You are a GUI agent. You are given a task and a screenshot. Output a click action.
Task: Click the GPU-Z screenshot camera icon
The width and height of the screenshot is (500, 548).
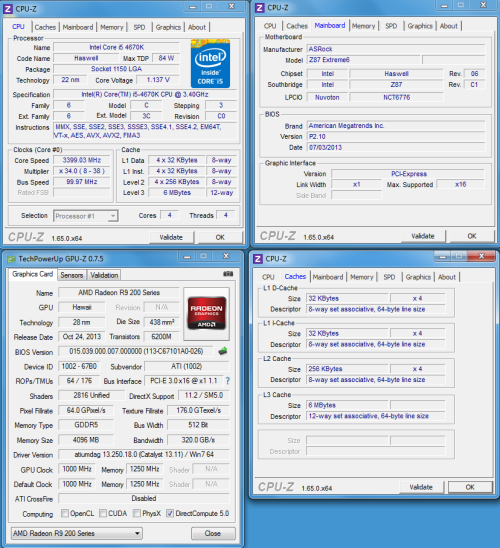point(228,274)
